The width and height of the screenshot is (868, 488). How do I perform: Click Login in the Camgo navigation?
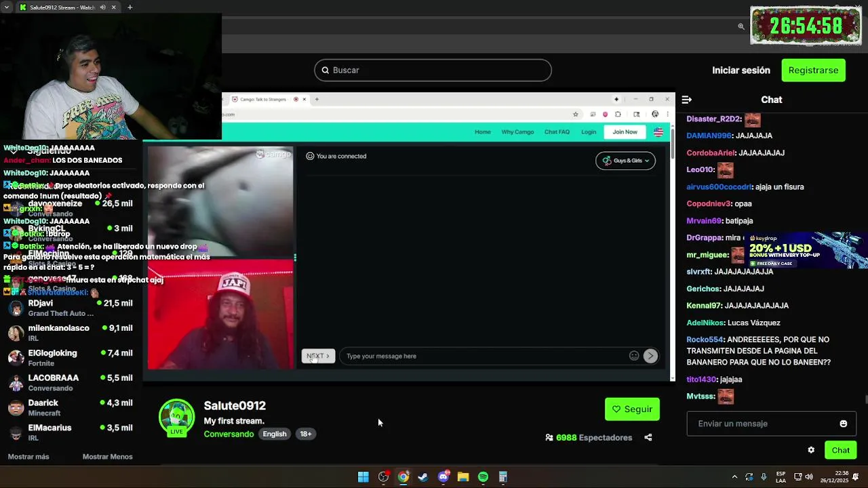pos(589,132)
